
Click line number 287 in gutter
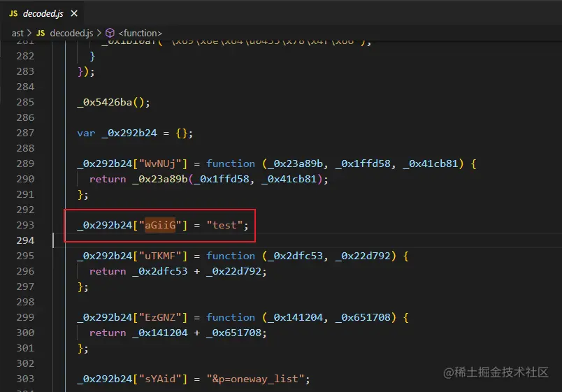click(25, 133)
